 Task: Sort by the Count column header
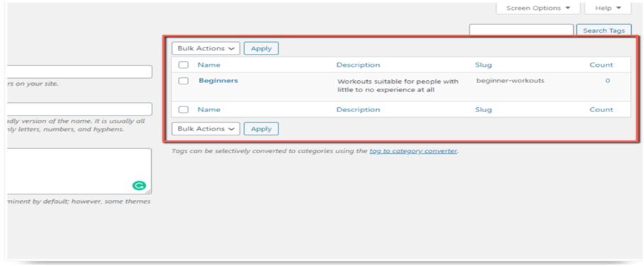(601, 65)
